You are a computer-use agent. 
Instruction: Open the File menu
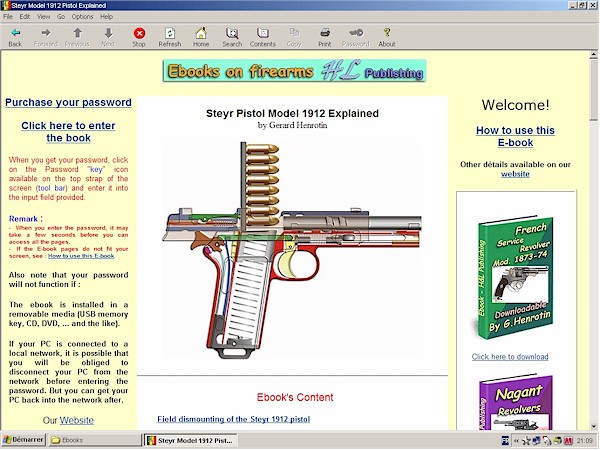tap(8, 17)
